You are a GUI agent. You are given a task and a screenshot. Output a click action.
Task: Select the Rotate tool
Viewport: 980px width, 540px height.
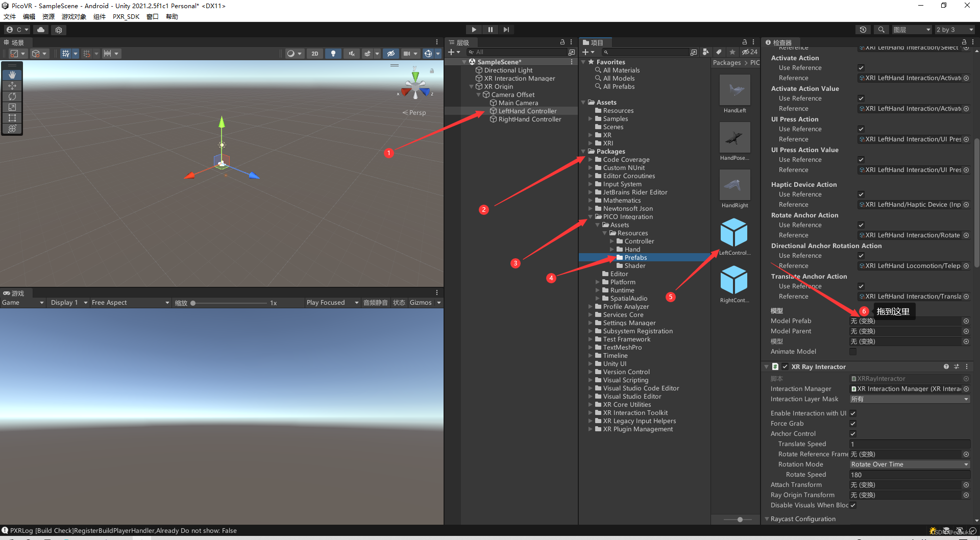pyautogui.click(x=12, y=96)
